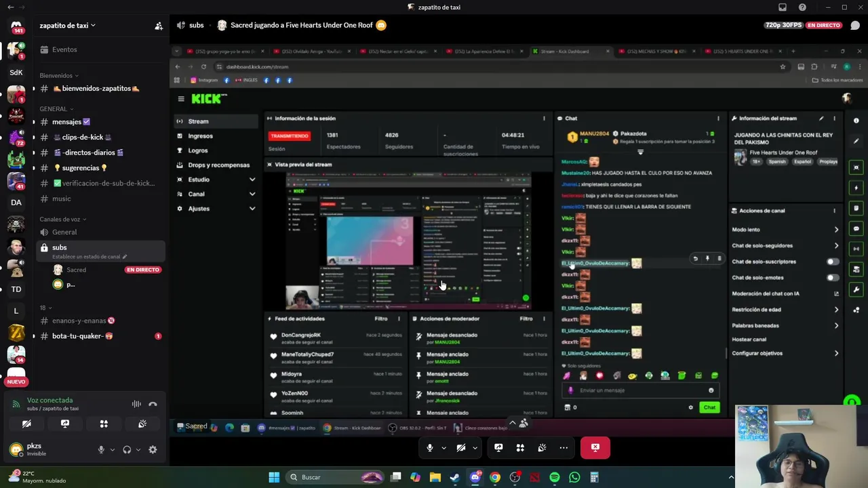Viewport: 868px width, 488px height.
Task: Show members list icon above call controls
Action: [x=524, y=423]
